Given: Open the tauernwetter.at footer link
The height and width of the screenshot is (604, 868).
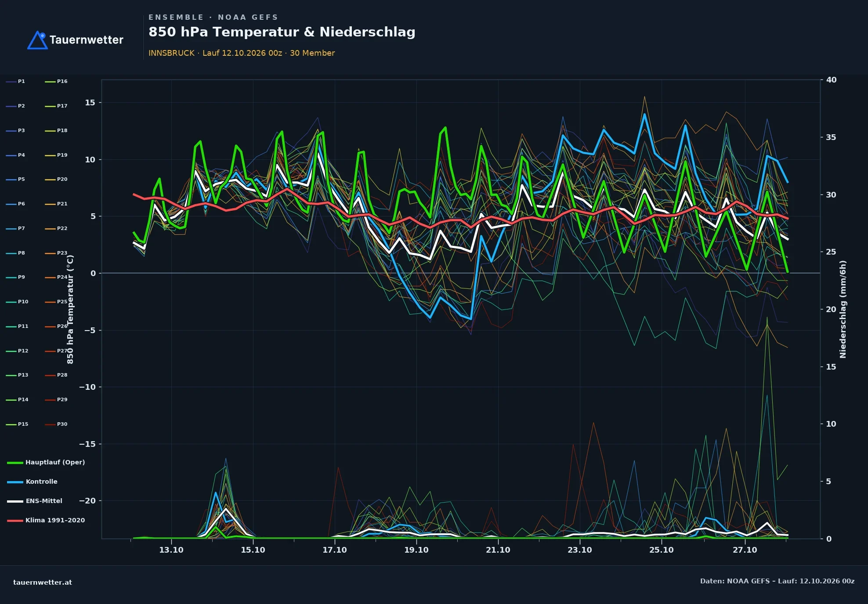Looking at the screenshot, I should 43,582.
